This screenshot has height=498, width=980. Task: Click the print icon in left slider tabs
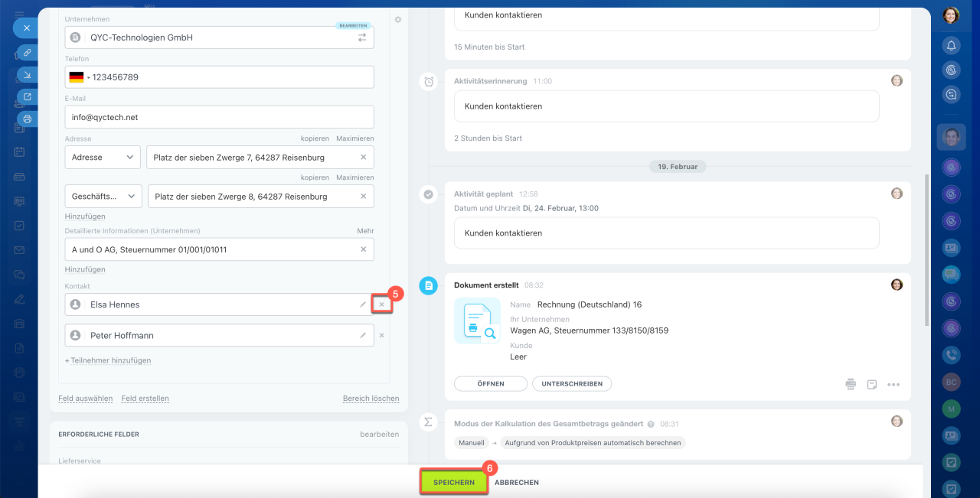[28, 119]
